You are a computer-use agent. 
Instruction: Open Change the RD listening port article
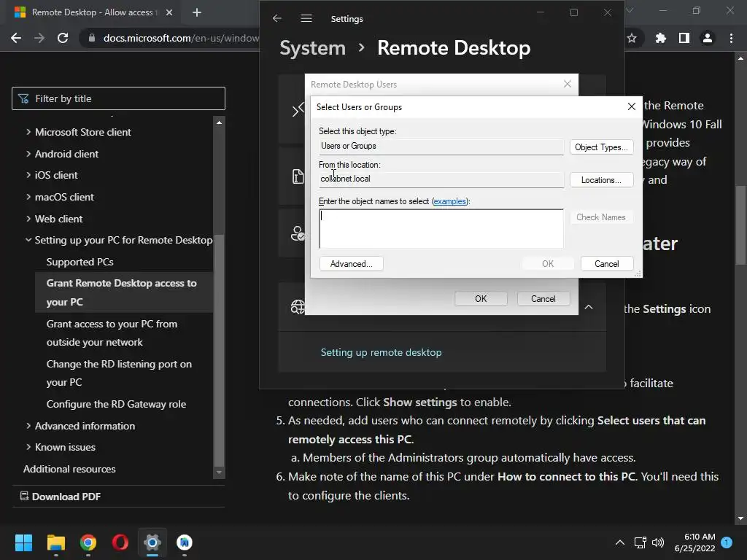[x=119, y=373]
